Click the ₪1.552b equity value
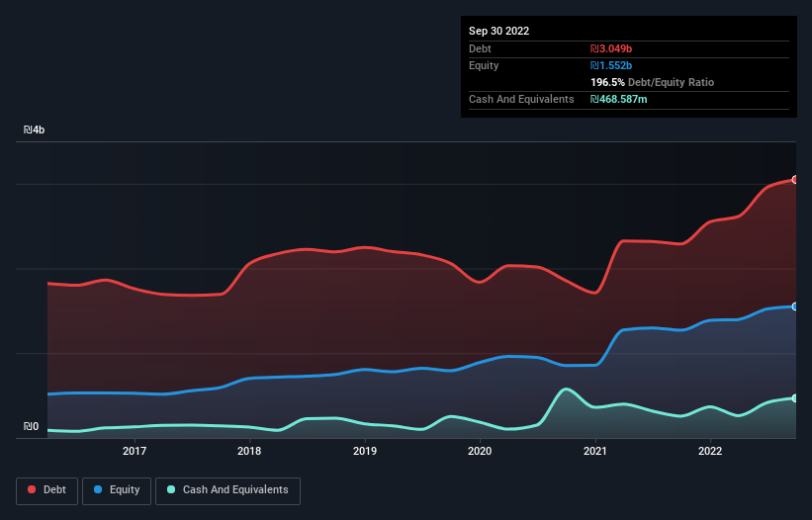The width and height of the screenshot is (812, 520). [x=611, y=65]
